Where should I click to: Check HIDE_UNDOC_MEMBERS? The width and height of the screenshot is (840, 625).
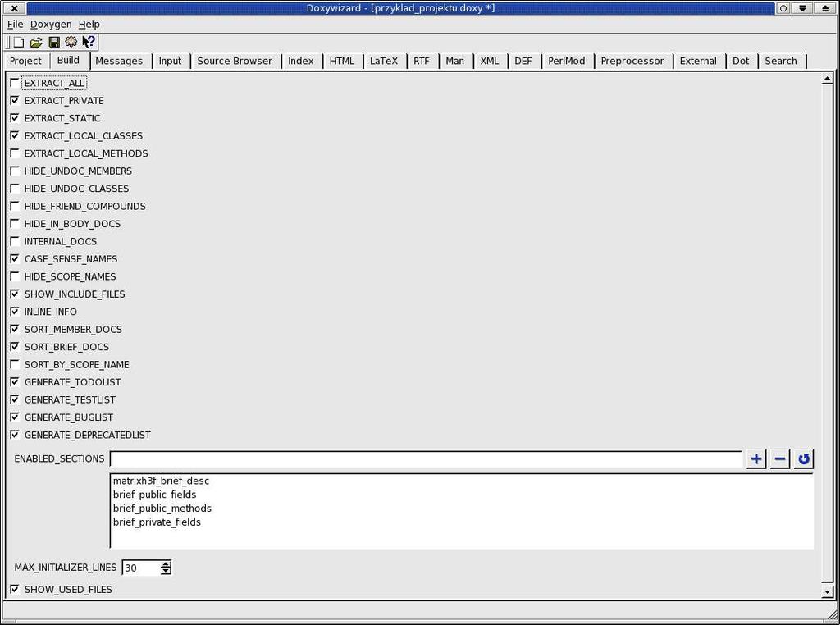(15, 171)
